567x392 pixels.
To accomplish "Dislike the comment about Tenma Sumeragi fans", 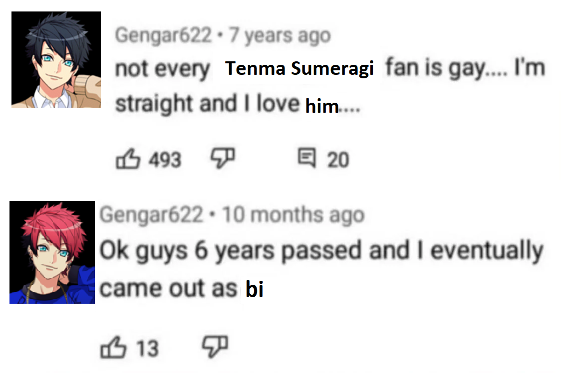I will (x=222, y=159).
